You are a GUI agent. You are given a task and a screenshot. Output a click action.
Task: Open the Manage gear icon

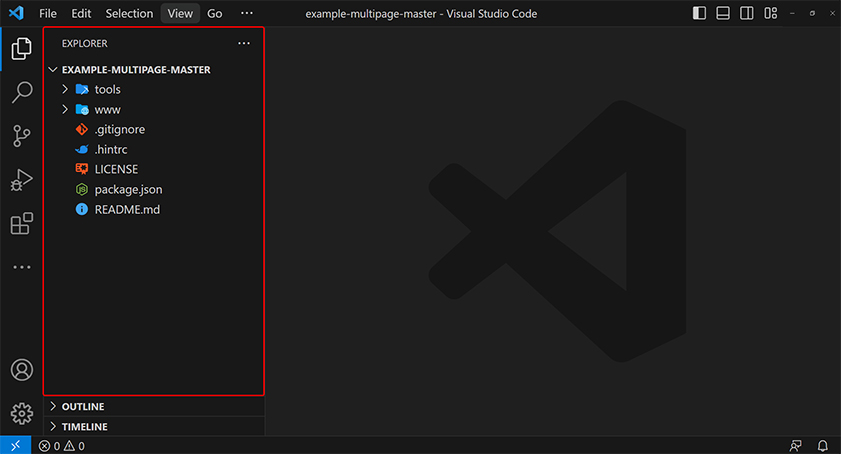[x=21, y=413]
